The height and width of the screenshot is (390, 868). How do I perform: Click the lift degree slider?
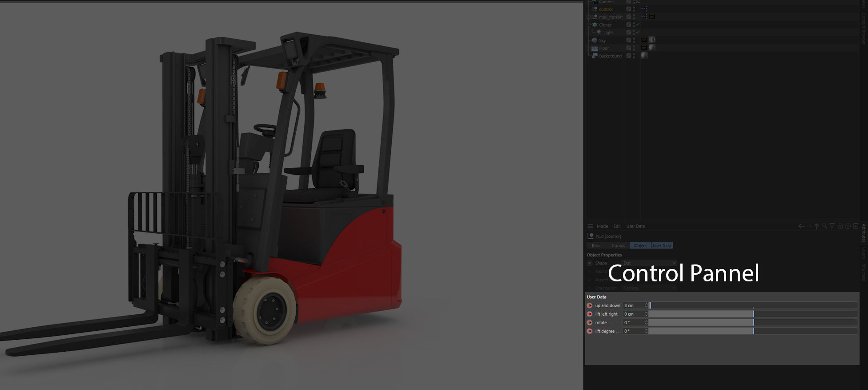(753, 331)
